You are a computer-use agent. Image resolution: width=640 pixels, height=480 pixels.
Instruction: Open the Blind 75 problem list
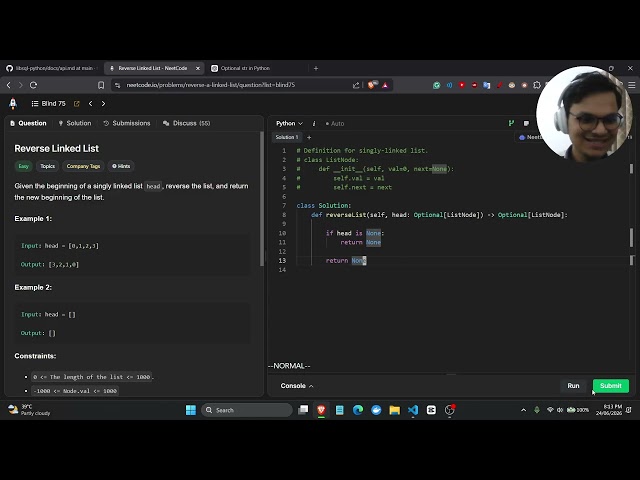49,104
